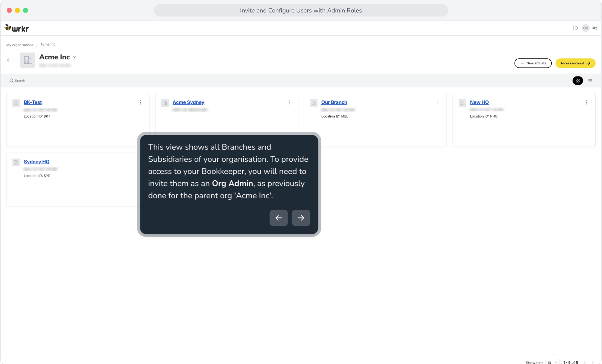Switch to list view
The image size is (602, 364).
(x=590, y=81)
